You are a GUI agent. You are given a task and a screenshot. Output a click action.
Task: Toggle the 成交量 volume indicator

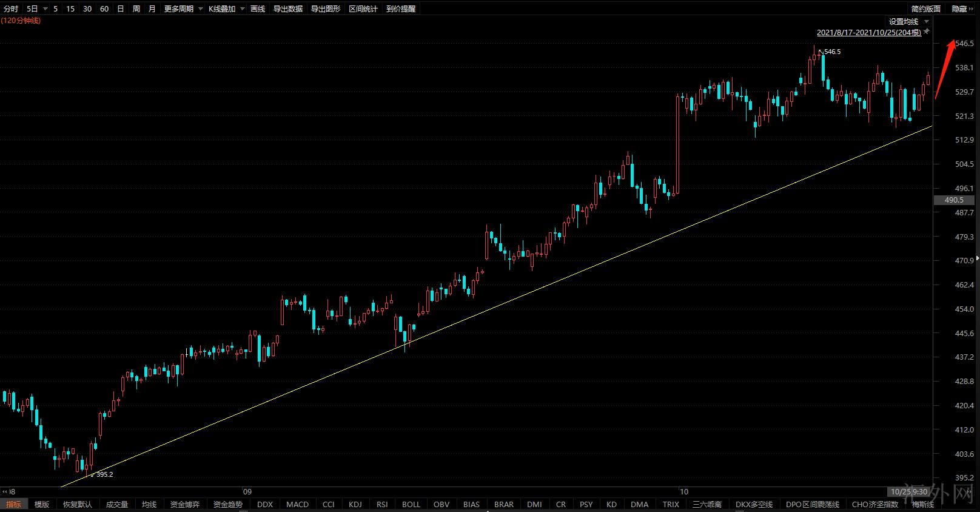click(x=117, y=504)
